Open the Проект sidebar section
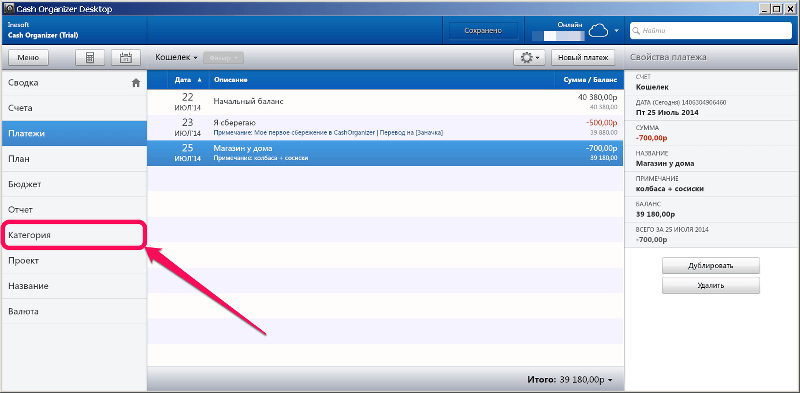This screenshot has width=800, height=393. pyautogui.click(x=73, y=261)
